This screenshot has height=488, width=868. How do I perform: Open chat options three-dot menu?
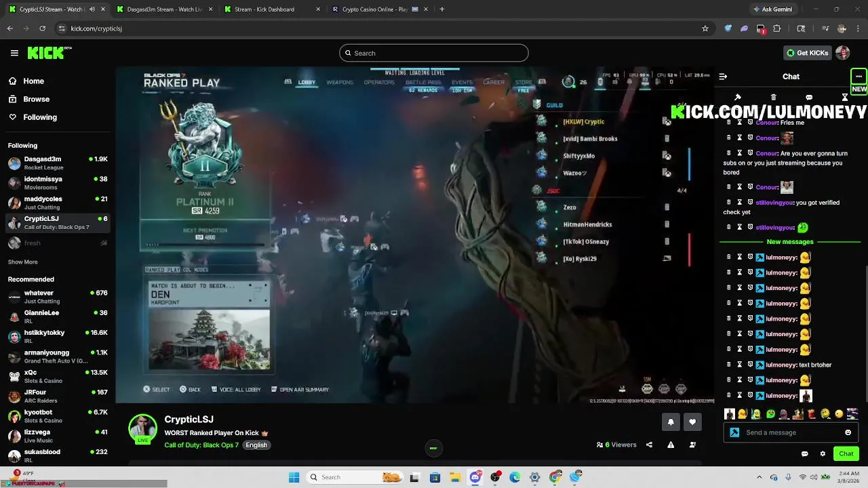(x=859, y=77)
